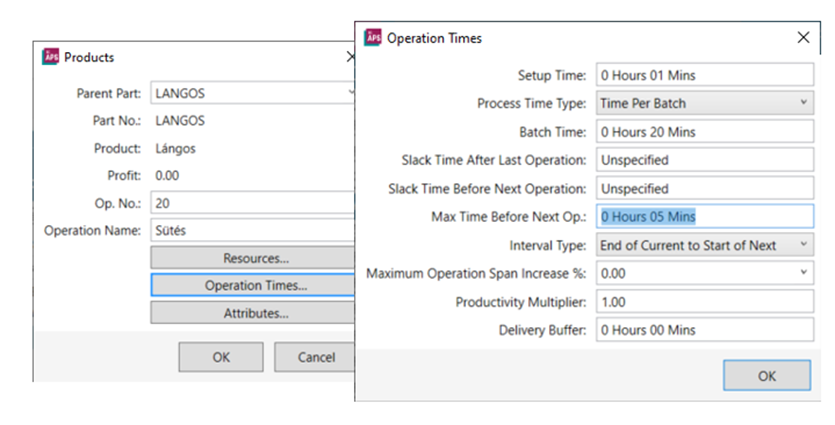Click the APS icon in Operation Times title bar
The height and width of the screenshot is (425, 835).
pos(373,37)
